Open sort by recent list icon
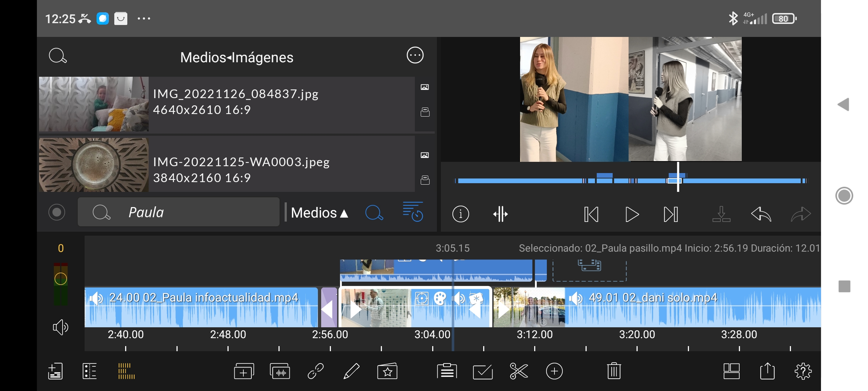 pyautogui.click(x=413, y=211)
